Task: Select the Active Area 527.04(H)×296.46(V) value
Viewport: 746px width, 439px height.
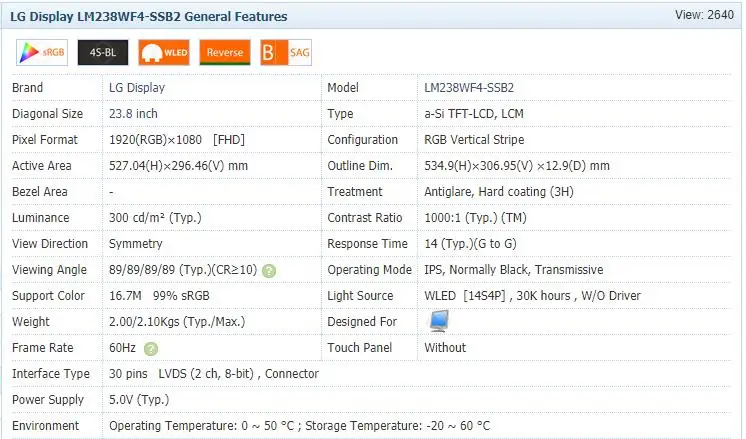Action: tap(178, 166)
